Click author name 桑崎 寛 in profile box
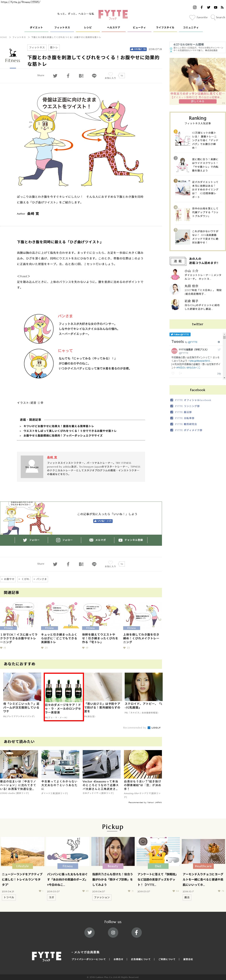 52,457
